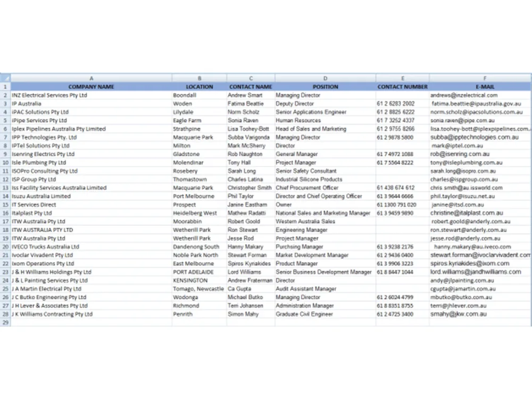The width and height of the screenshot is (532, 399).
Task: Select column B header
Action: coord(199,78)
